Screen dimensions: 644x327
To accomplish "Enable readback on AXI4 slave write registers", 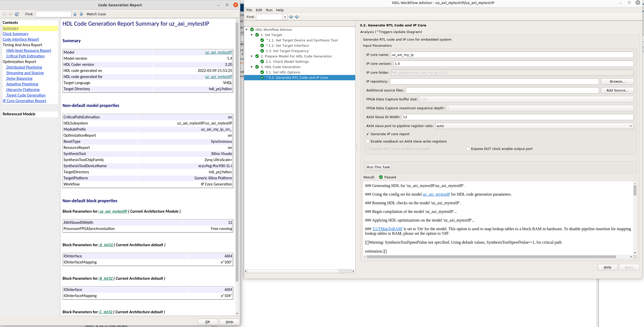I will tap(368, 141).
